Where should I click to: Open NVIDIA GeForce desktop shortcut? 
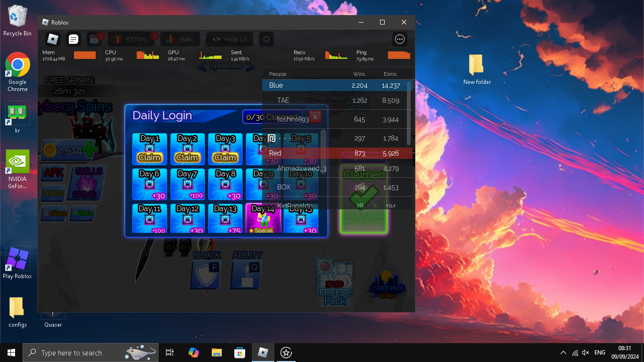[x=17, y=169]
